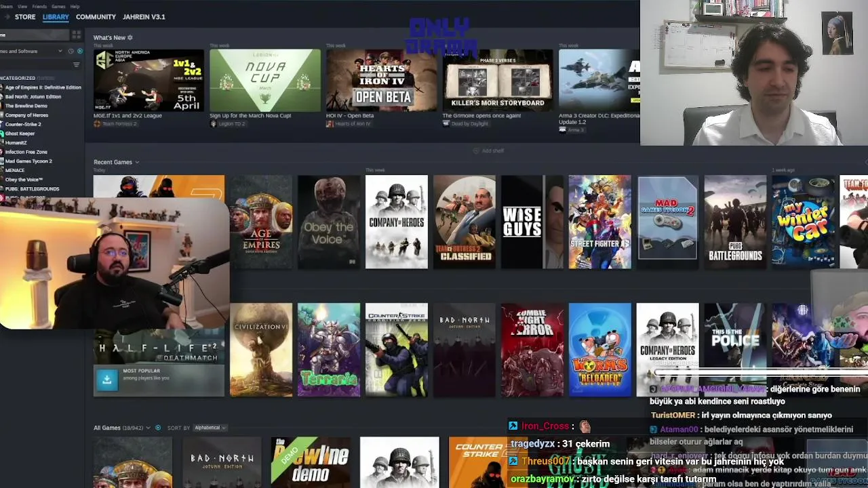Open HOI IV - Open Beta news title
Viewport: 868px width, 488px height.
pos(350,115)
